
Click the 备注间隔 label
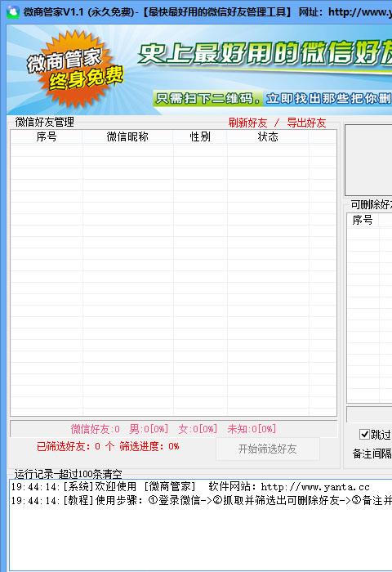[372, 454]
